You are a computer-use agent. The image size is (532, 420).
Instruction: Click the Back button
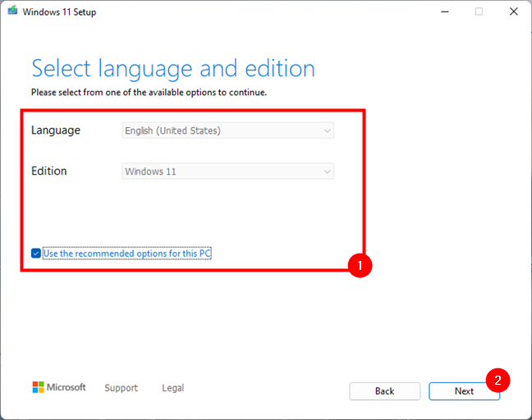(x=385, y=391)
